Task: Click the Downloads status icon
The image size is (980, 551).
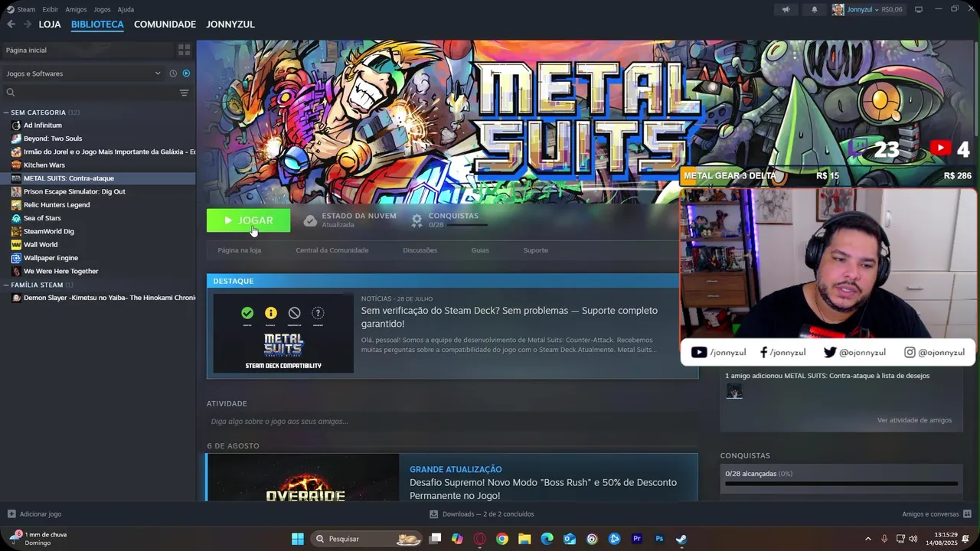Action: 434,514
